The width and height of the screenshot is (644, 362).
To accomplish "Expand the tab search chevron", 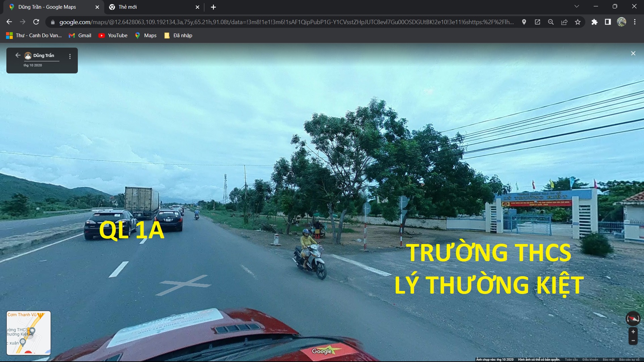I will point(577,7).
